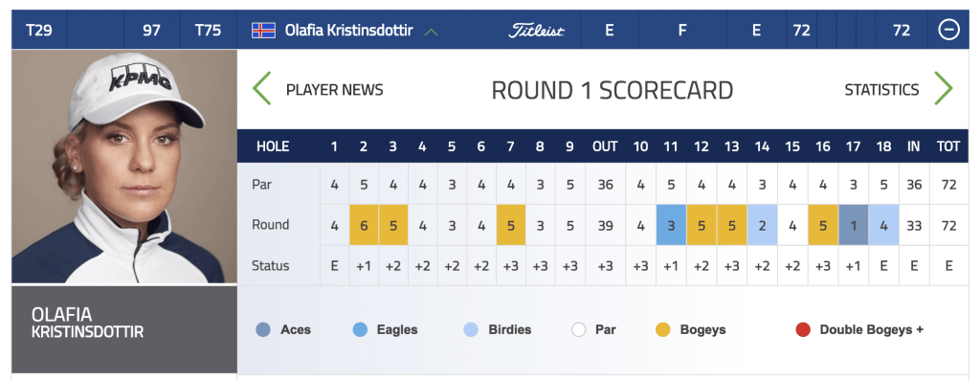
Task: Click the Aces legend dot
Action: [x=263, y=329]
